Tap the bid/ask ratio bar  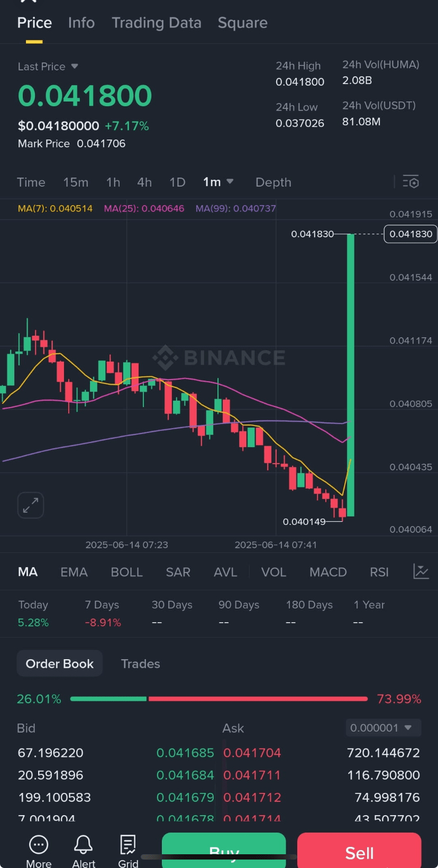tap(219, 699)
